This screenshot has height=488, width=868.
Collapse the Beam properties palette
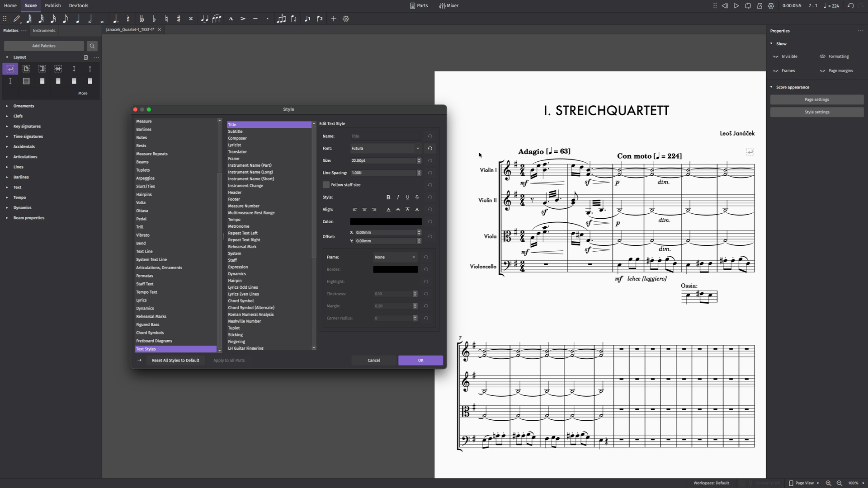tap(7, 217)
